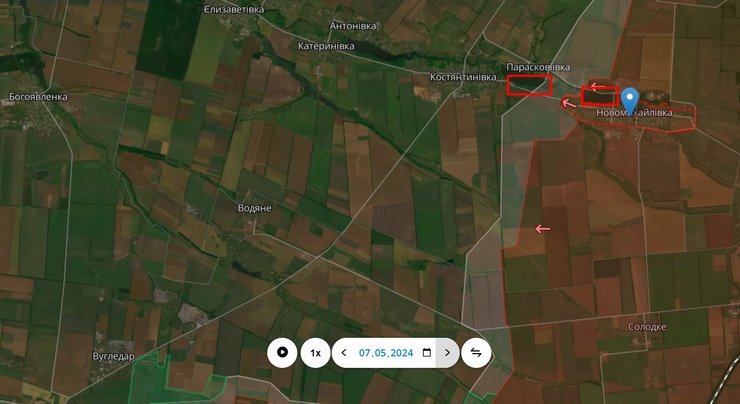Select the red rectangle left of the pin
Screen dimensions: 740x404
(599, 97)
